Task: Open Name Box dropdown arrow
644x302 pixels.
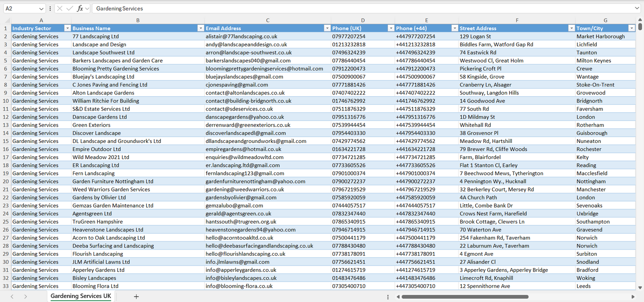Action: (42, 8)
